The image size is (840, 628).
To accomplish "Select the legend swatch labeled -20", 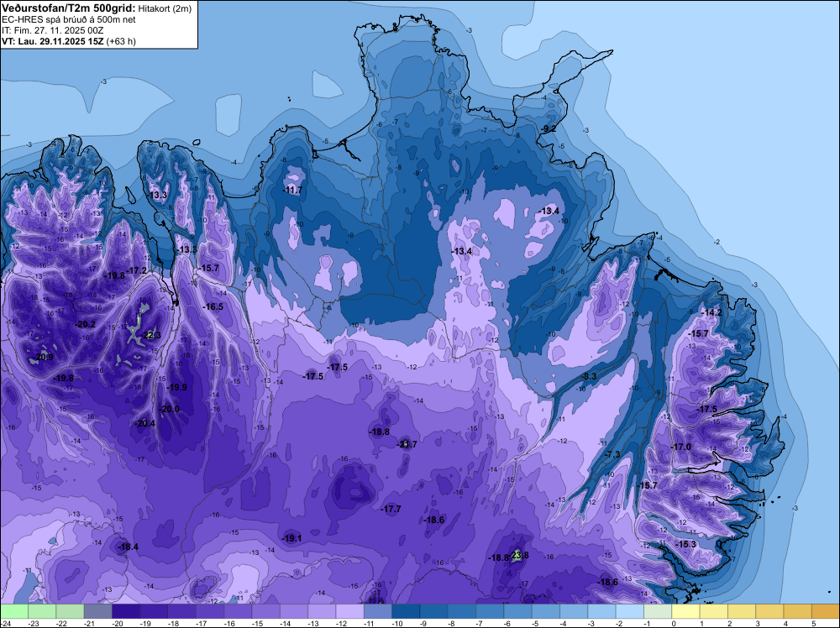I will pyautogui.click(x=126, y=611).
